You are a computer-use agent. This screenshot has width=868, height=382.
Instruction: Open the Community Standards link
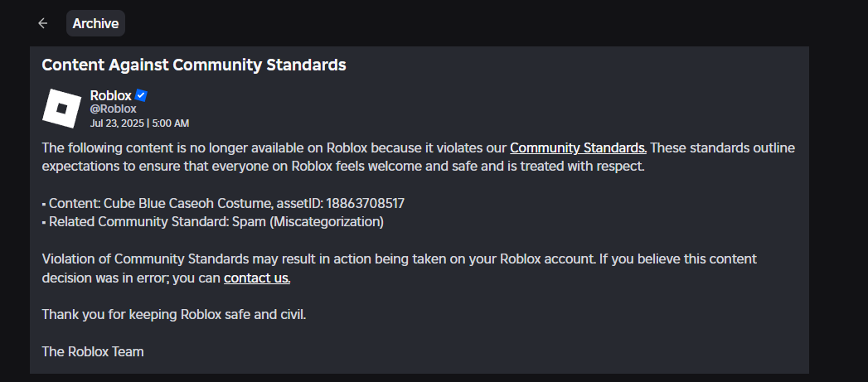click(x=578, y=147)
